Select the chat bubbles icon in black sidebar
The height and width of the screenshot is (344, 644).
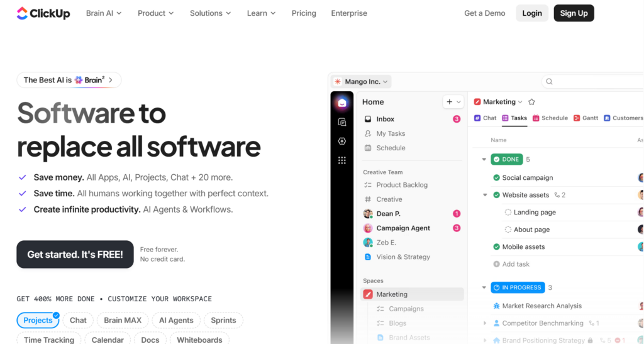(342, 122)
